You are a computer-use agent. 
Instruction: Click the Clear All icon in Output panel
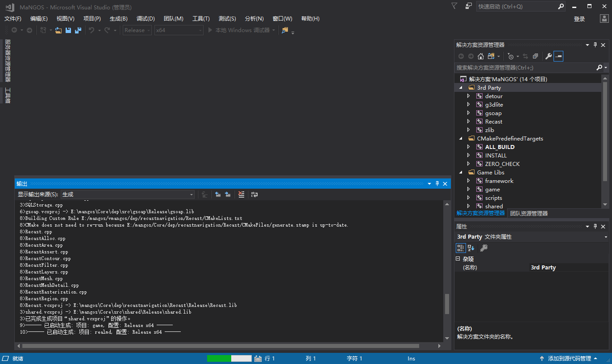tap(241, 194)
